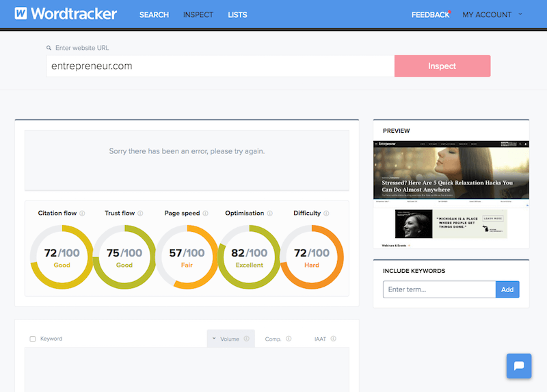
Task: Click the Add keyword button
Action: click(x=507, y=289)
